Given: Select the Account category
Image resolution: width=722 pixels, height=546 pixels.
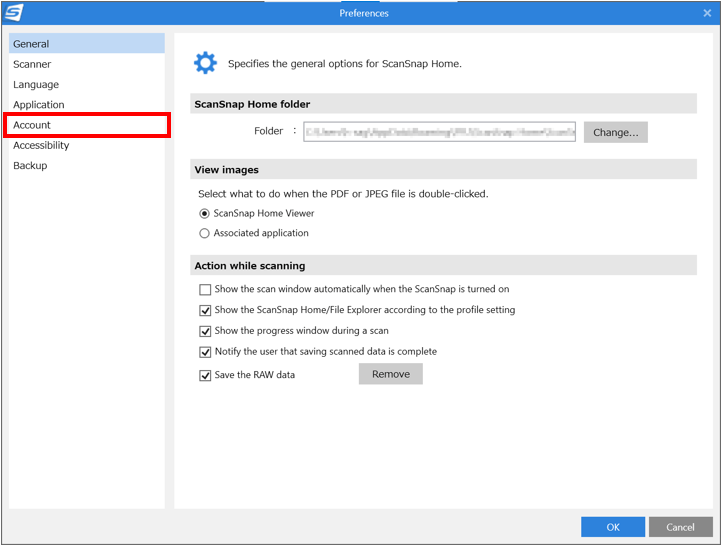Looking at the screenshot, I should [x=32, y=125].
